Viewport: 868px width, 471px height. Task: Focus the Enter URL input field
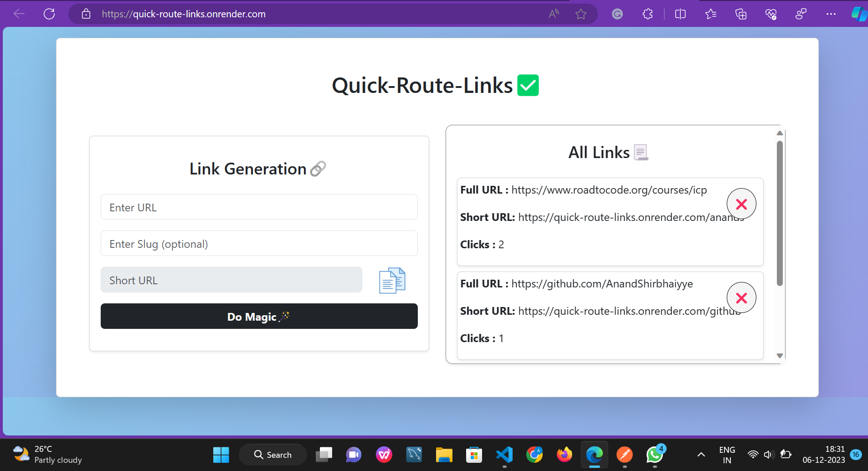pos(259,207)
